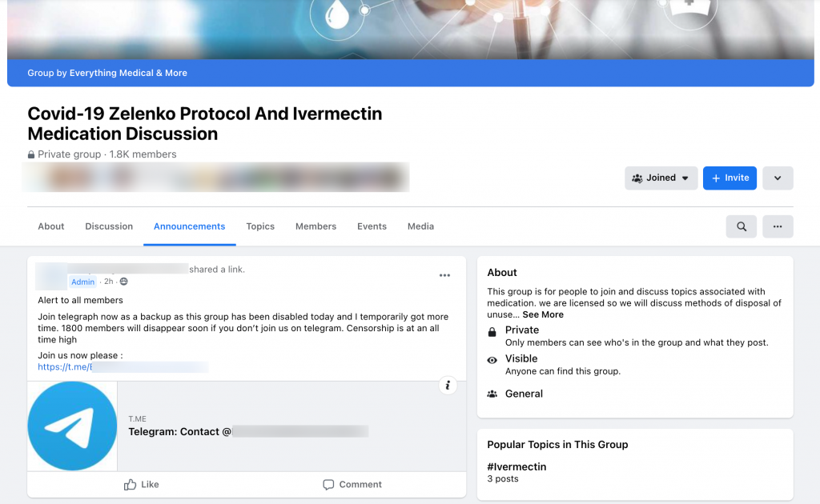Click the ellipsis icon next to search
Viewport: 820px width, 504px height.
[777, 226]
